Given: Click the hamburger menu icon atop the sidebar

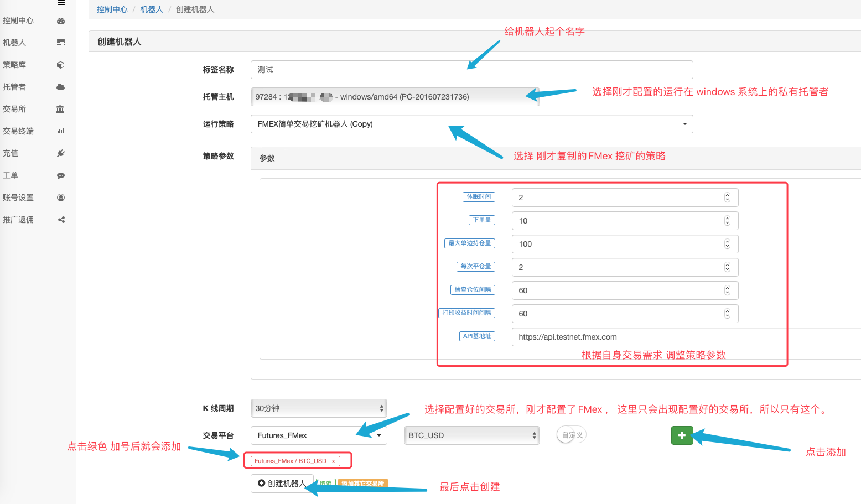Looking at the screenshot, I should 61,3.
